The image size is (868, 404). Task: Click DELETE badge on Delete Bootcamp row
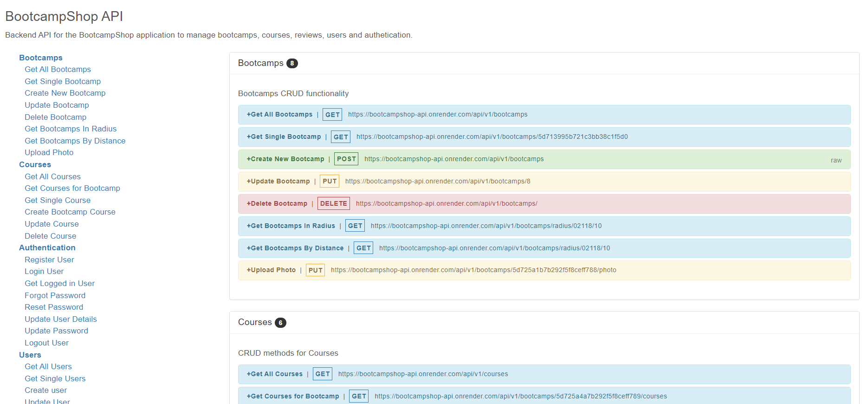pyautogui.click(x=334, y=203)
